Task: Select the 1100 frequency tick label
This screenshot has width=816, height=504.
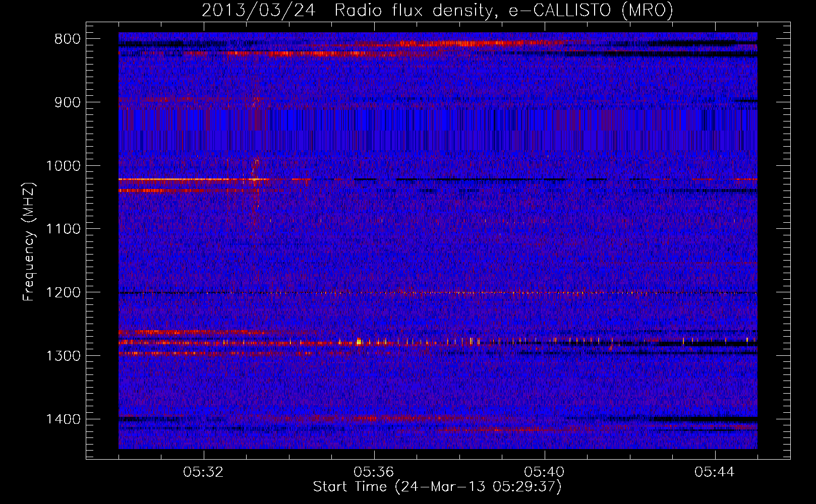Action: [63, 229]
